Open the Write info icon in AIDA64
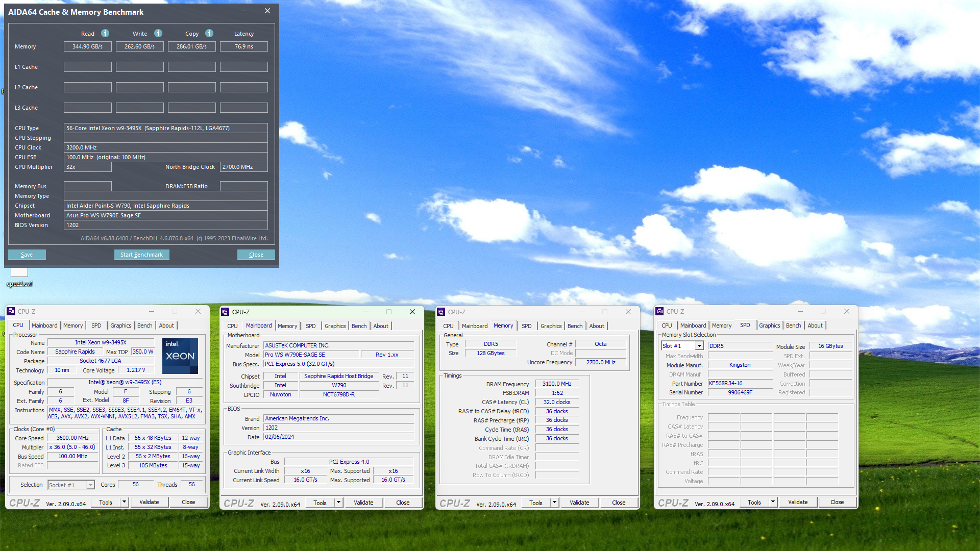Screen dimensions: 980x551 pos(158,33)
